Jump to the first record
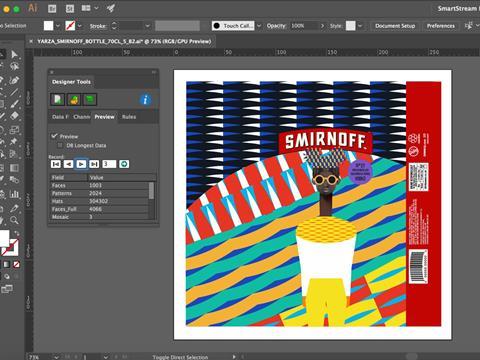This screenshot has height=360, width=480. [x=56, y=164]
